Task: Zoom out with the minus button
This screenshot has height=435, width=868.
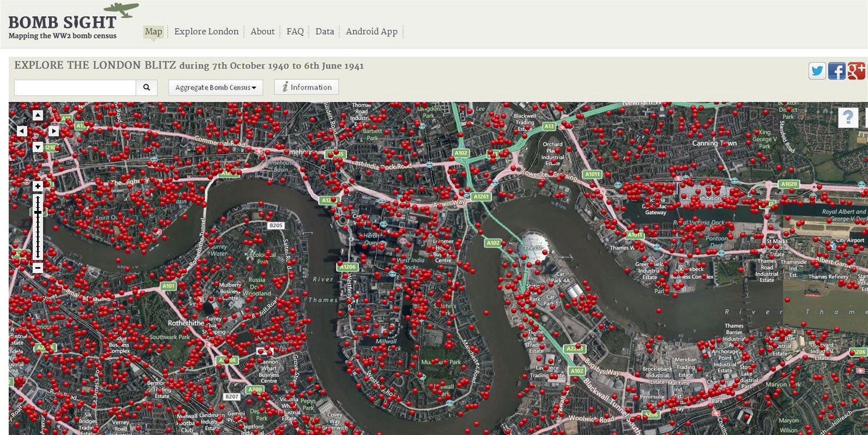Action: click(38, 268)
